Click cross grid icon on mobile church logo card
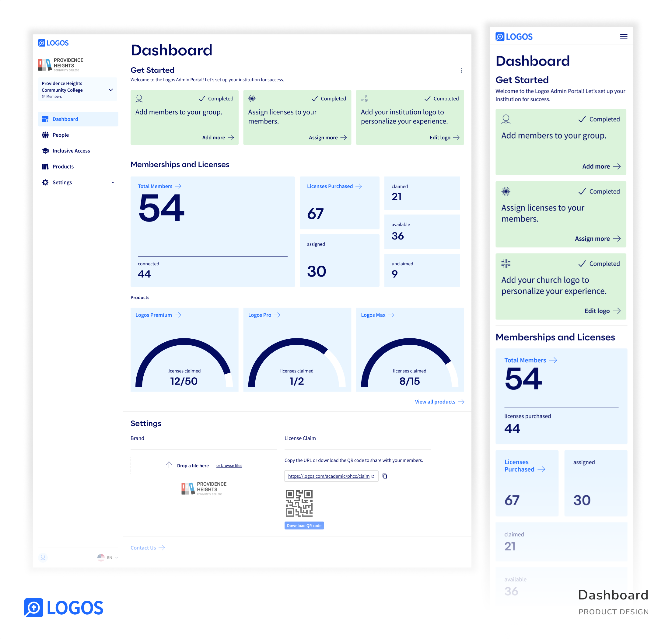This screenshot has height=639, width=672. pos(506,264)
